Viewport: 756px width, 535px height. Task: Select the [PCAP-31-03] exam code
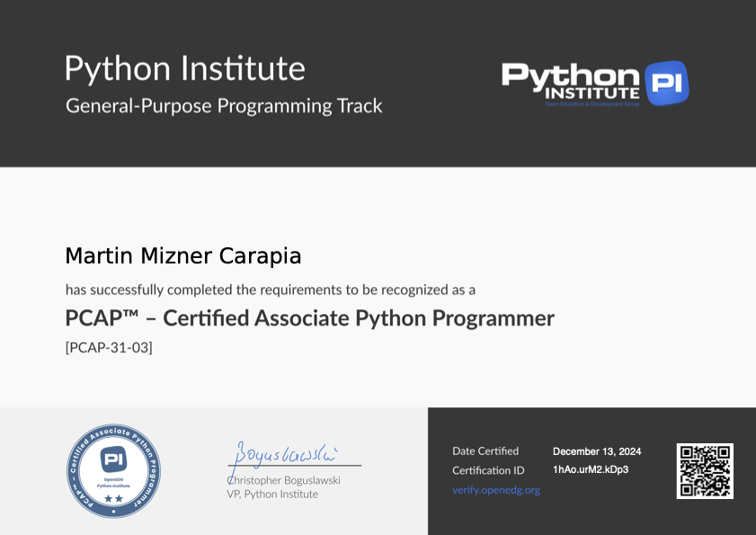109,347
